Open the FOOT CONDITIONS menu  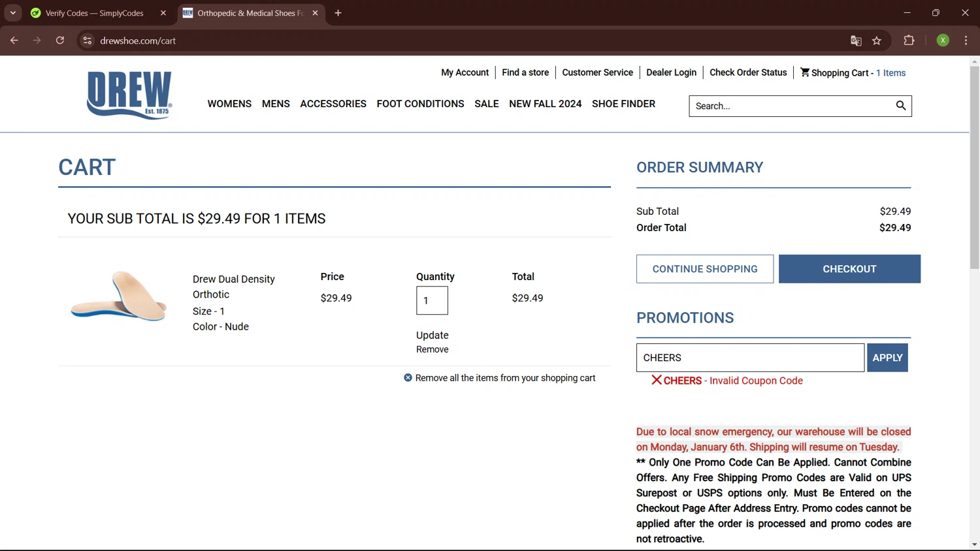pos(420,104)
